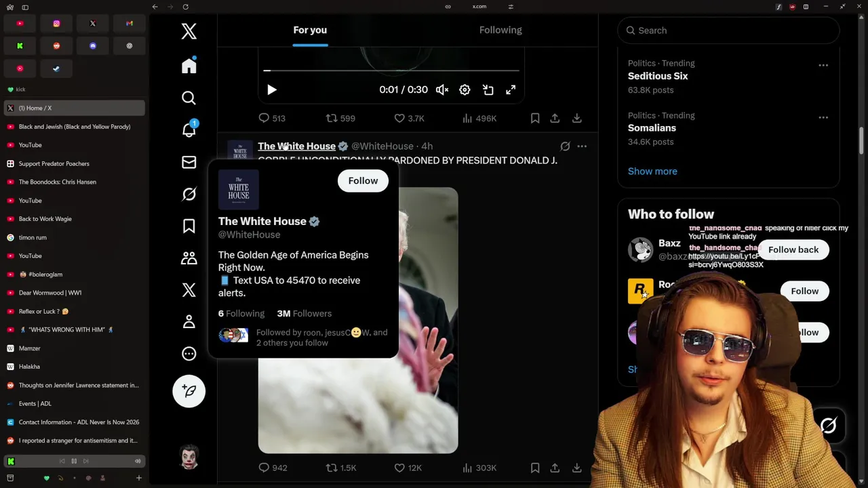This screenshot has height=488, width=868.
Task: Open pinned Gmail shortcut in browser sidebar
Action: [x=130, y=23]
